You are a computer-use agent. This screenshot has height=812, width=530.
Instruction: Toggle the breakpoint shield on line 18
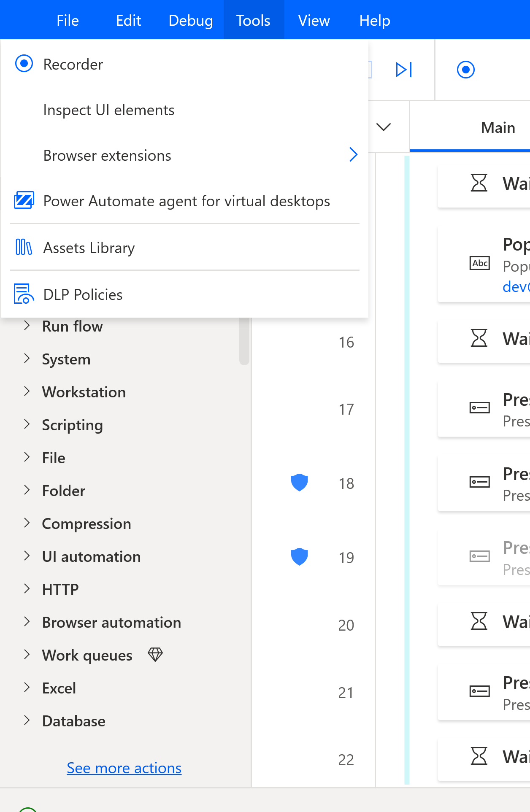299,483
